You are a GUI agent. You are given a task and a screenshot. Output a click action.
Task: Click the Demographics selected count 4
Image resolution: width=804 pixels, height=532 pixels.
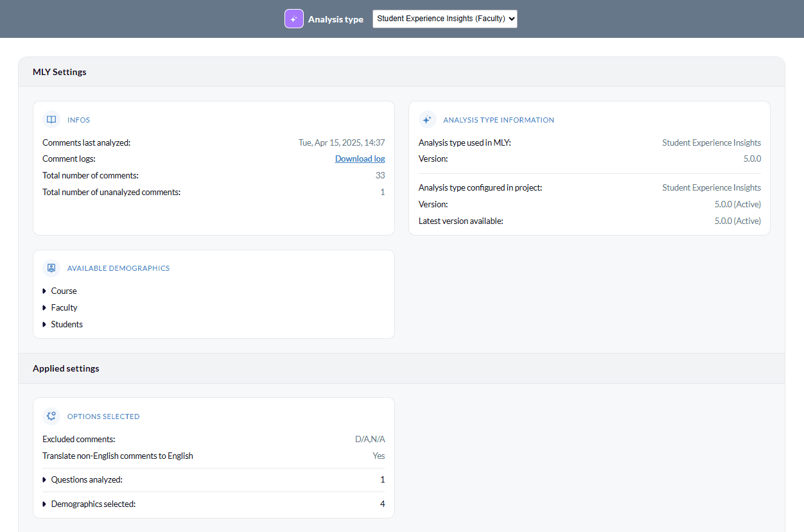[383, 504]
